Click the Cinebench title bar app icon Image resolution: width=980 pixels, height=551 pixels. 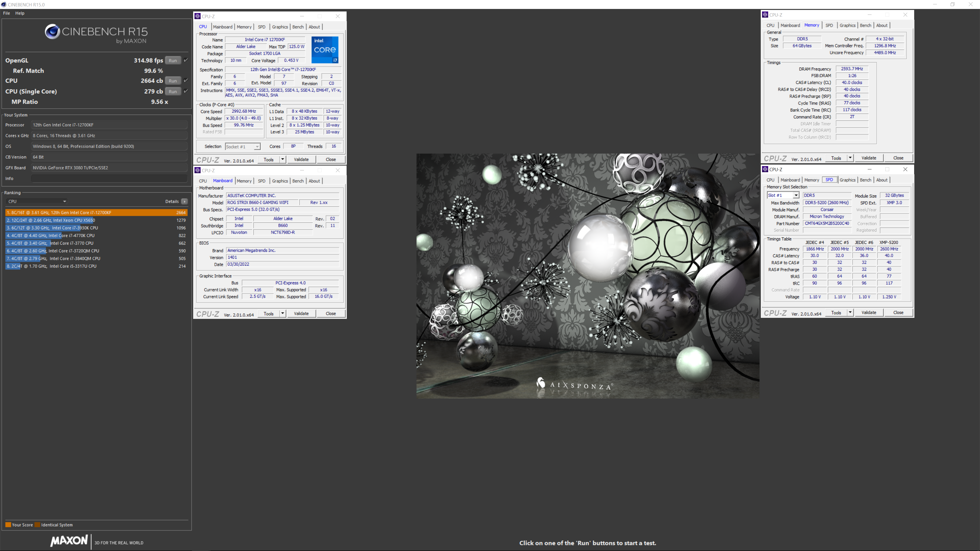(x=4, y=5)
